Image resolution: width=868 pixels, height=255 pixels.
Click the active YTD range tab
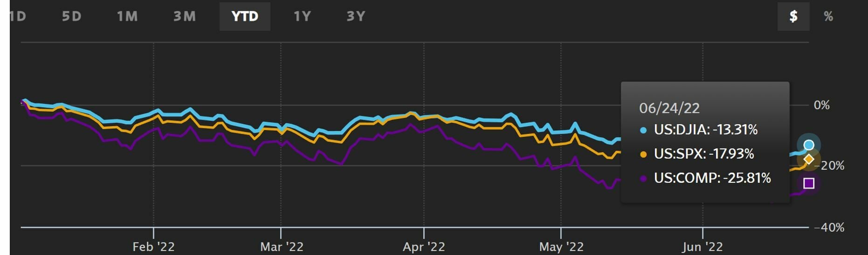tap(245, 16)
